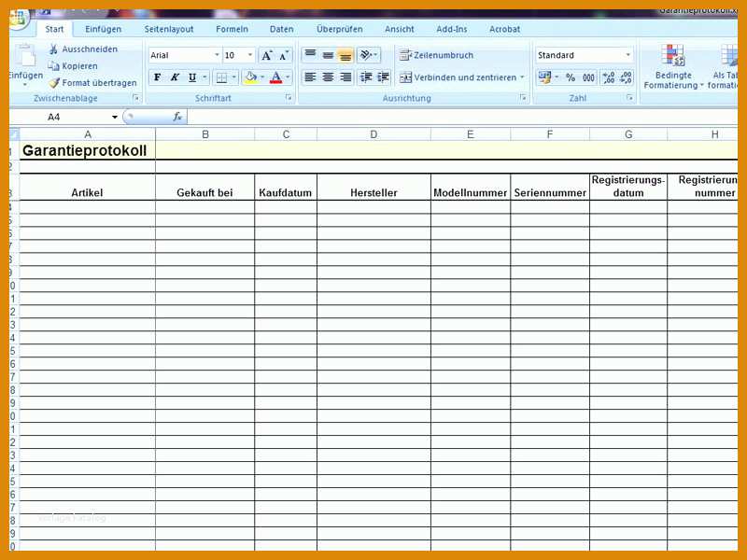747x560 pixels.
Task: Open Als Tabelle formatieren
Action: coord(724,66)
